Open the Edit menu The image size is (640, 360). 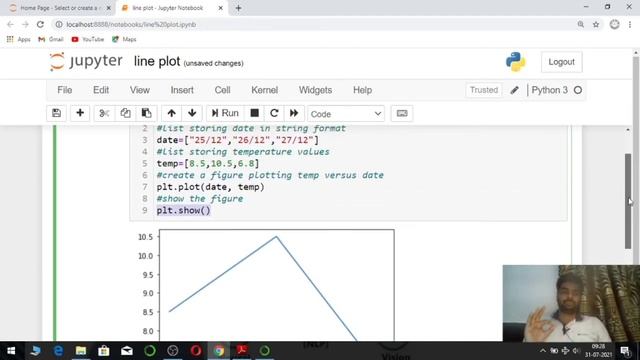click(101, 90)
